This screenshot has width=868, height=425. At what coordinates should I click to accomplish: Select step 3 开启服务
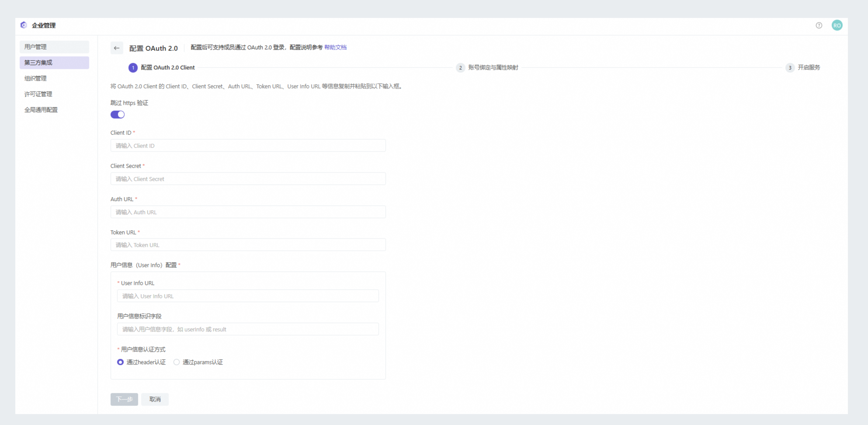coord(803,68)
